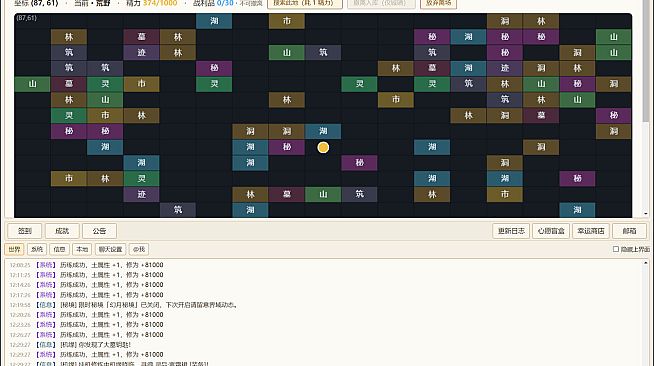Click the 放弃离场 abandon button at top
The image size is (654, 366).
tap(438, 3)
